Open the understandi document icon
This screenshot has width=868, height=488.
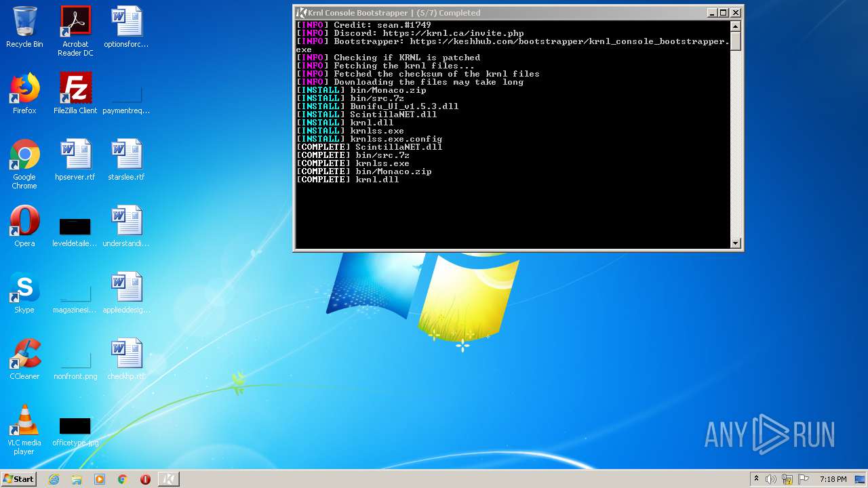tap(126, 227)
